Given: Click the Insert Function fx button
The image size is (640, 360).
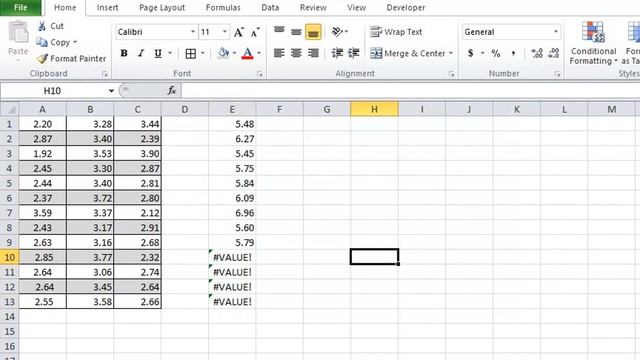Looking at the screenshot, I should tap(172, 91).
